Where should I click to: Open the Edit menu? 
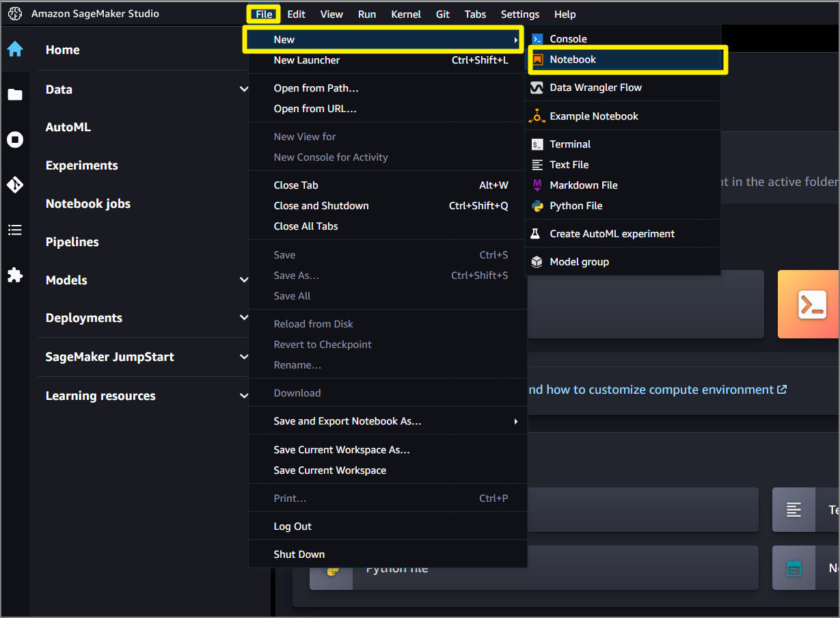click(296, 14)
